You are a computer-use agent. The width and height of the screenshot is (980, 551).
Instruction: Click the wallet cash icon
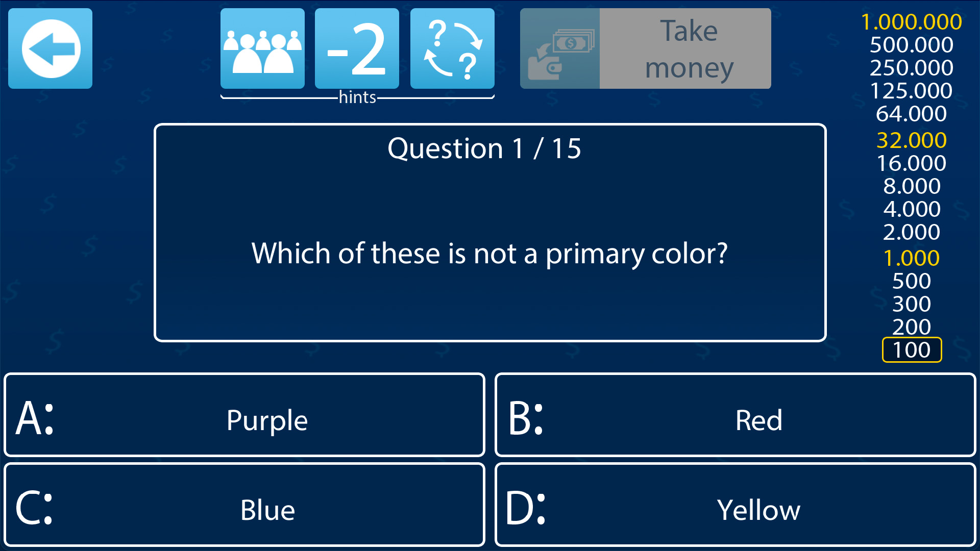560,48
